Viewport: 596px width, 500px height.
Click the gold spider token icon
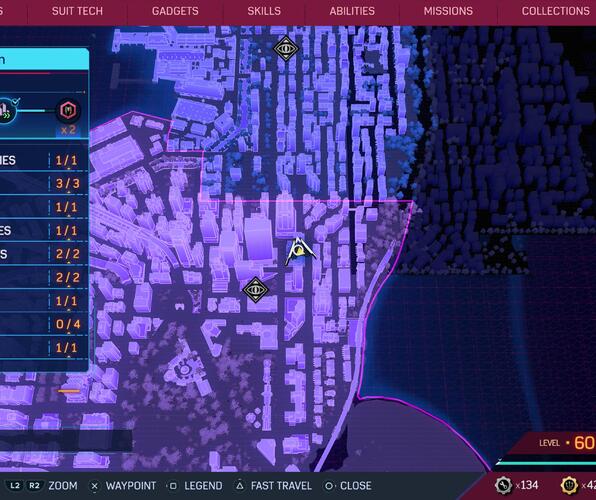569,485
